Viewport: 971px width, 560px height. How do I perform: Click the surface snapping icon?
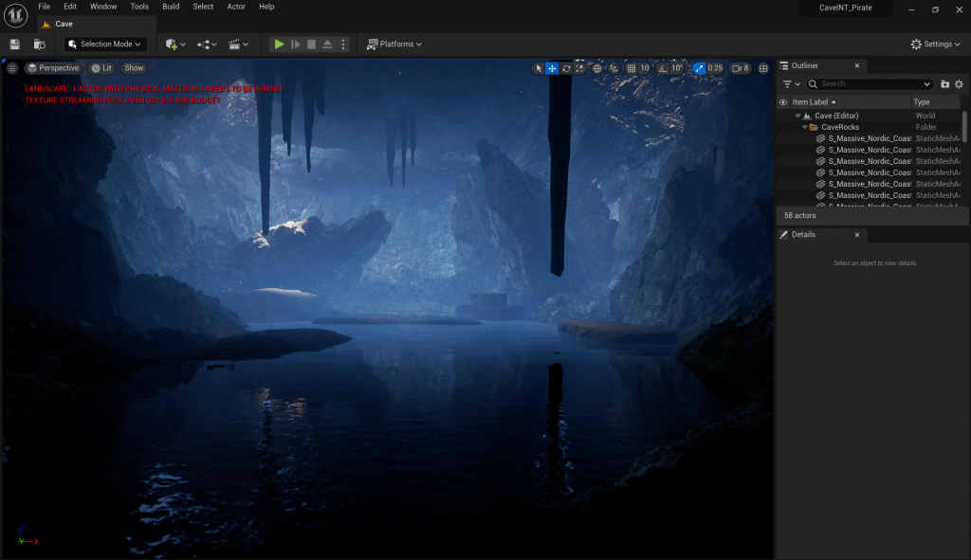(x=614, y=68)
